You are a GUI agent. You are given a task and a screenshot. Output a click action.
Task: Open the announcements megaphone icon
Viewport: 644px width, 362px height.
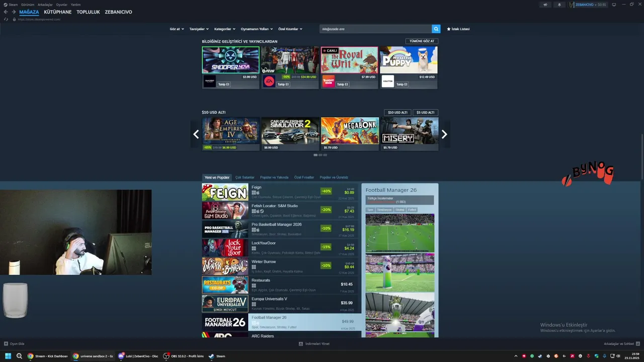545,5
